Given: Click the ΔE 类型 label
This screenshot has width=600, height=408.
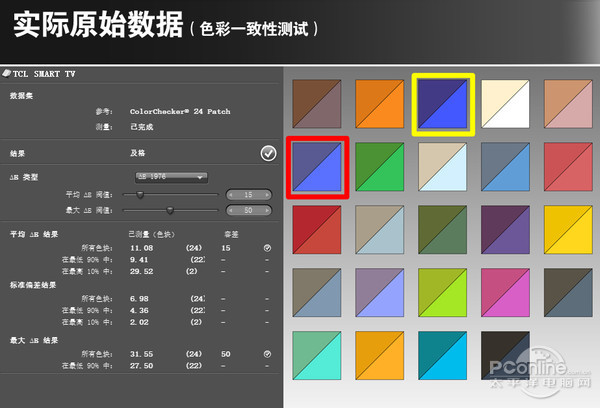Looking at the screenshot, I should [24, 177].
